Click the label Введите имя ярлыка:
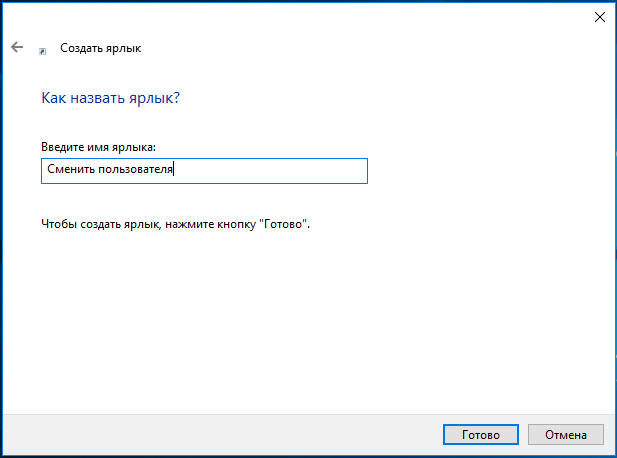The image size is (617, 458). [x=98, y=147]
